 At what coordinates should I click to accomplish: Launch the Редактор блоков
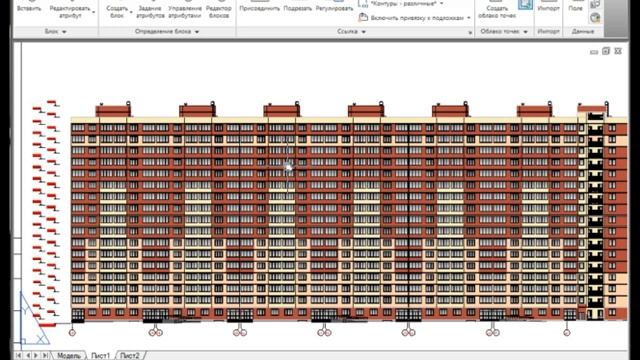click(218, 10)
